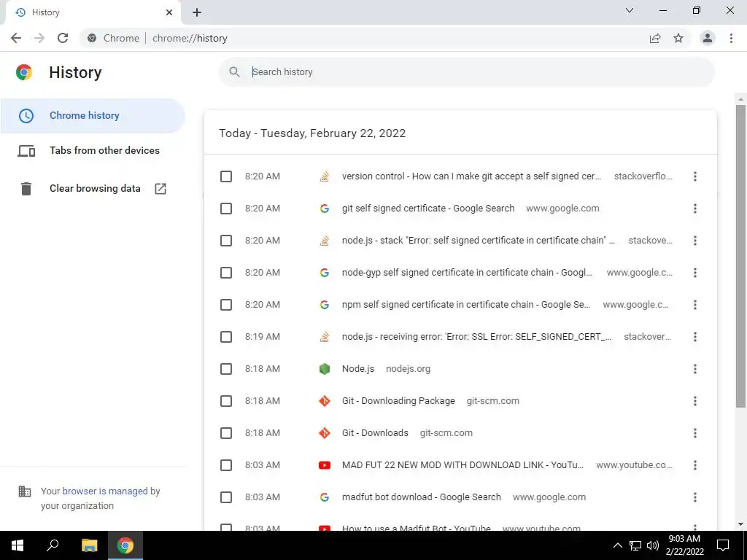The image size is (747, 560).
Task: Check the git self signed certificate search entry
Action: 226,209
